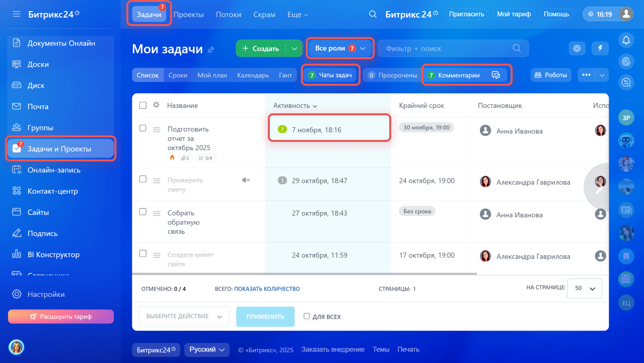Click the search magnifier in top bar

pos(373,14)
